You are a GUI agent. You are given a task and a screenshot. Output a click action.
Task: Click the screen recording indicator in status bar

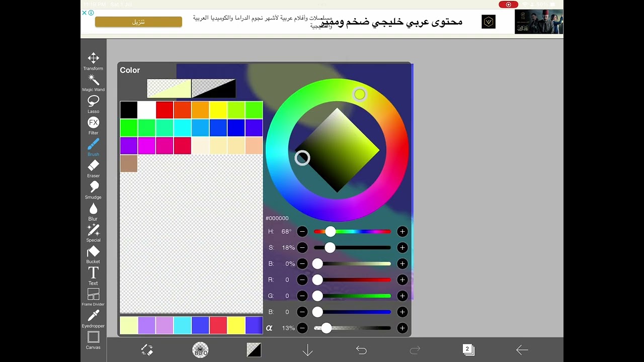pos(508,5)
